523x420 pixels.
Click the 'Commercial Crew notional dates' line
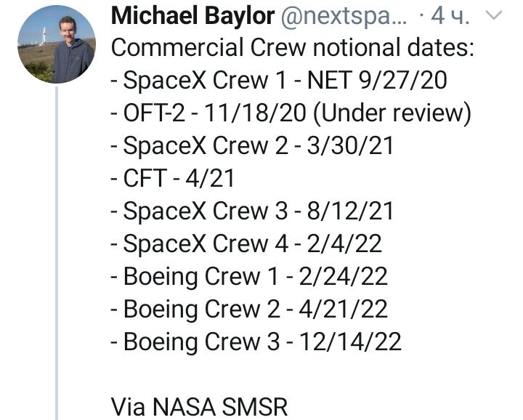[293, 48]
